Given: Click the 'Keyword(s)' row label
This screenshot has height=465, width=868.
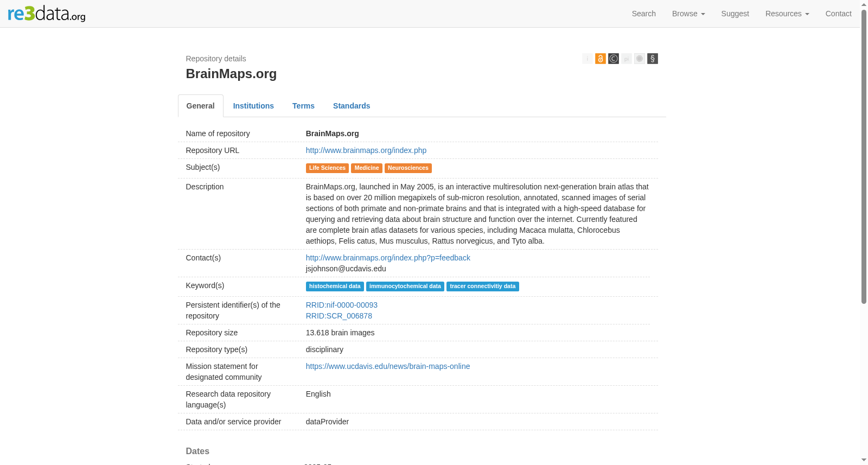Looking at the screenshot, I should (205, 285).
